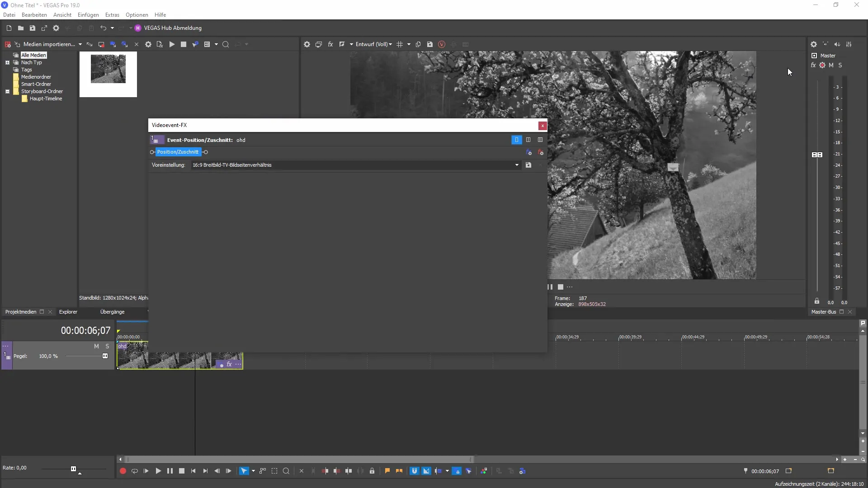Switch to the Explorer tab
This screenshot has width=868, height=488.
tap(68, 312)
